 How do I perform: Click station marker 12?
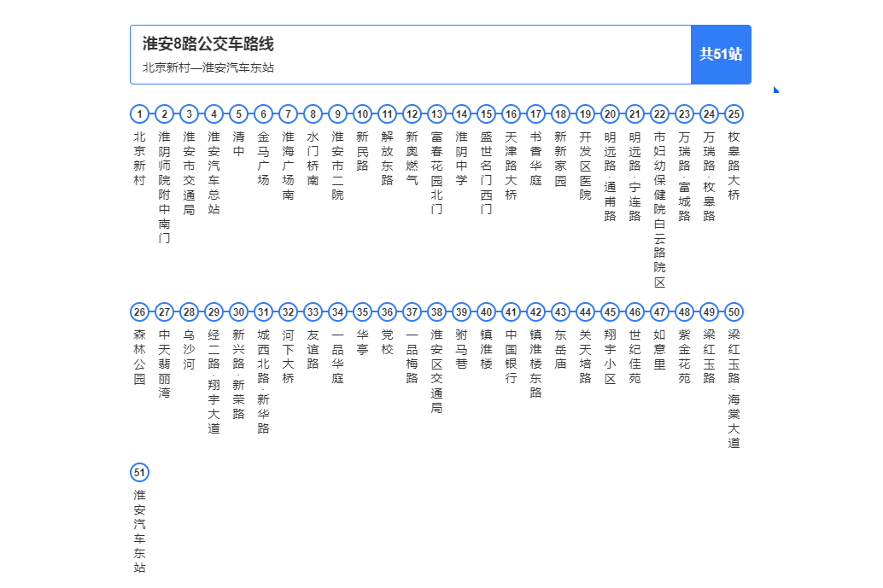(412, 114)
